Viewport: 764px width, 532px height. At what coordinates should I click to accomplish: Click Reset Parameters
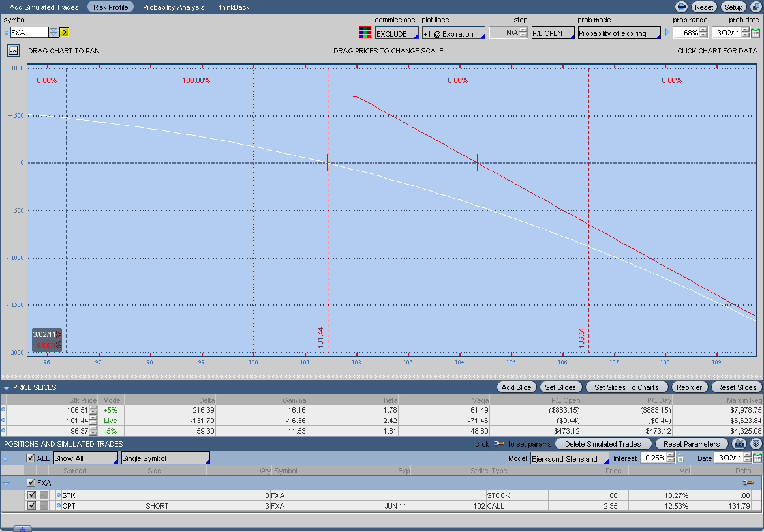[x=692, y=444]
